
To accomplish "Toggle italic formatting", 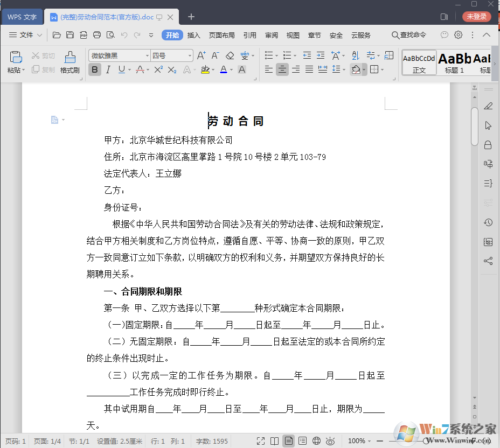I will point(107,69).
